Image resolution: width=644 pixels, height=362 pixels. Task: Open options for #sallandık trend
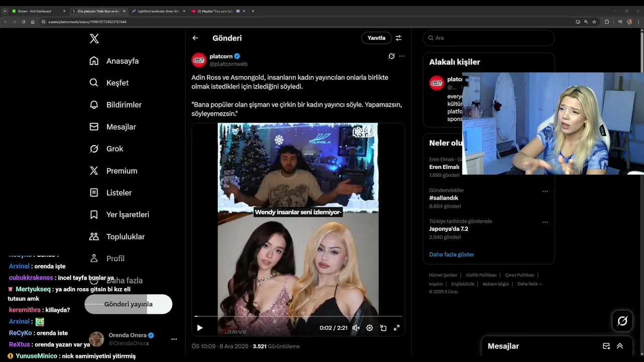545,191
